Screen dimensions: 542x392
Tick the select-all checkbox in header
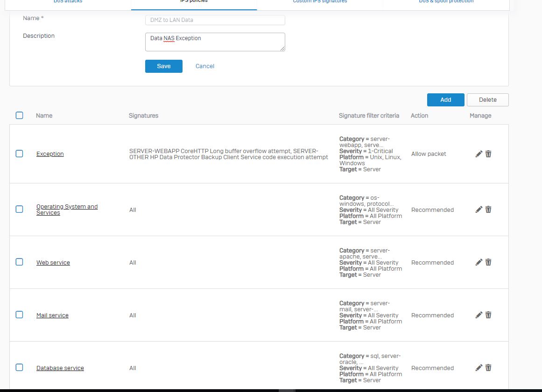click(x=19, y=115)
